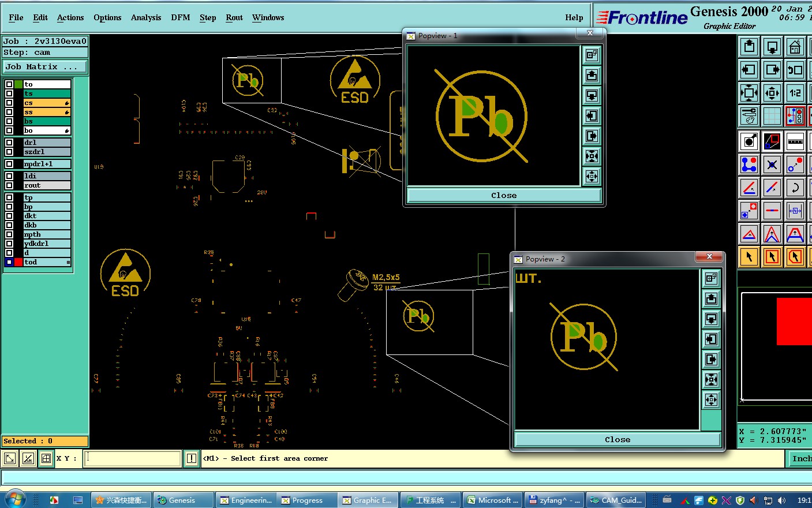
Task: Select the connected blue nodes tool
Action: [749, 165]
